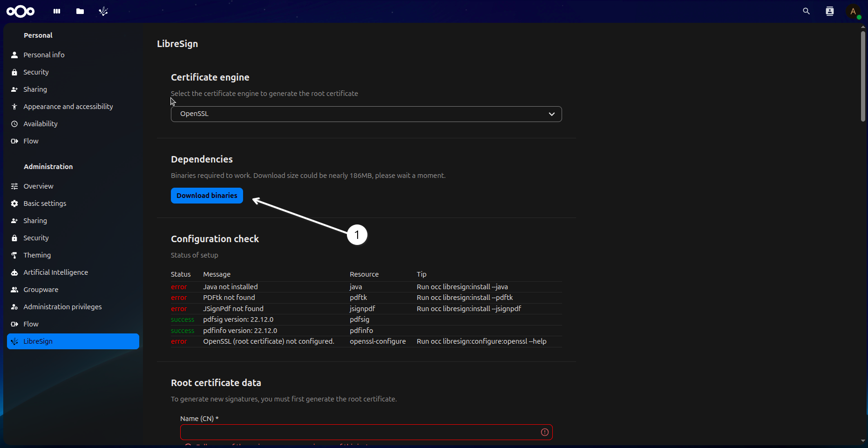Click the Appearance and accessibility icon
The image size is (868, 448).
pyautogui.click(x=14, y=107)
